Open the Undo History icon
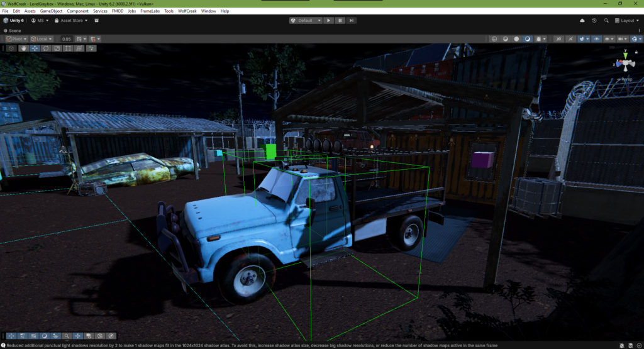The height and width of the screenshot is (349, 644). click(594, 20)
